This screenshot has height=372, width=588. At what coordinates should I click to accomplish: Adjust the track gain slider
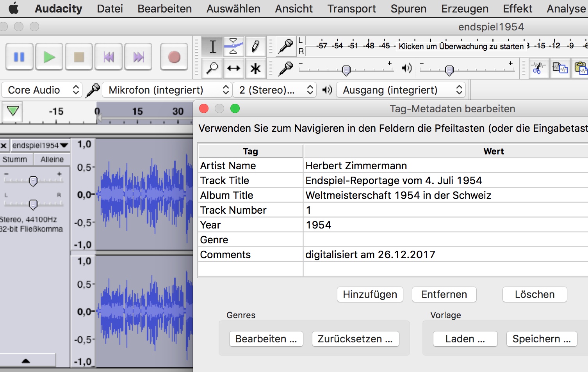[x=33, y=181]
